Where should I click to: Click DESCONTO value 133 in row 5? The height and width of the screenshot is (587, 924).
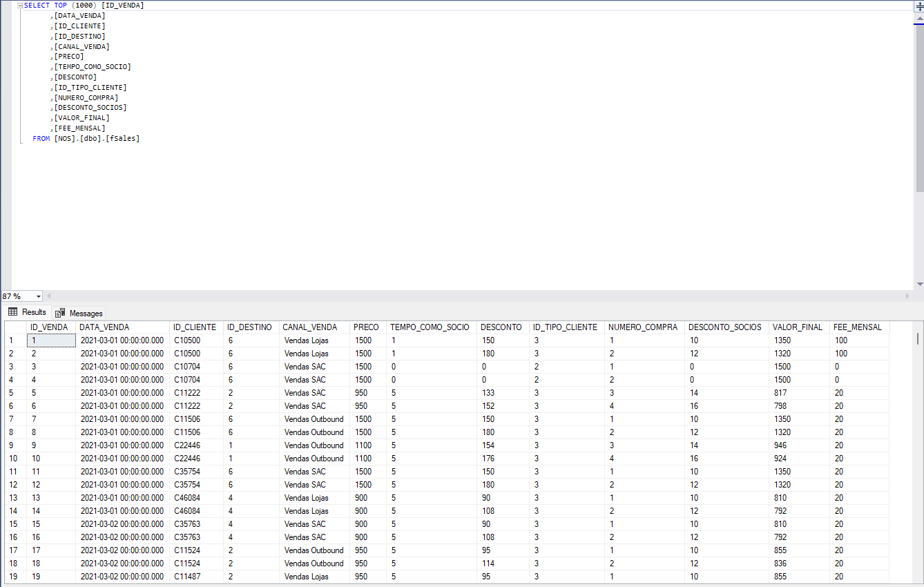tap(503, 393)
